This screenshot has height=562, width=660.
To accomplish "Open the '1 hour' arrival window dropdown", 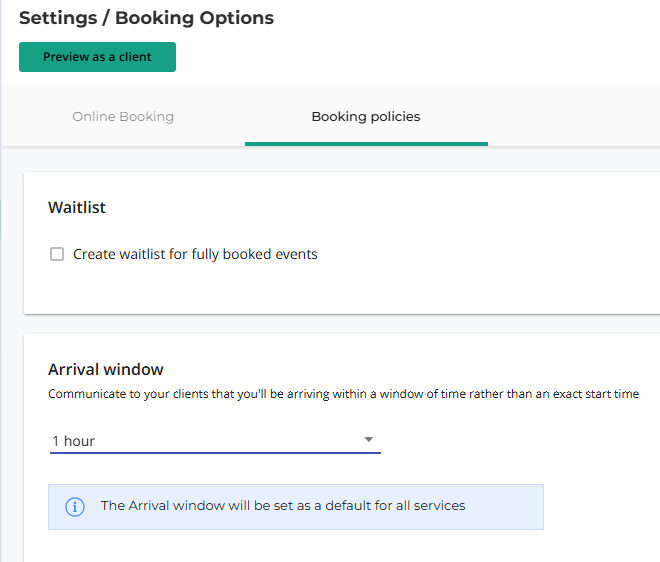I will [215, 441].
